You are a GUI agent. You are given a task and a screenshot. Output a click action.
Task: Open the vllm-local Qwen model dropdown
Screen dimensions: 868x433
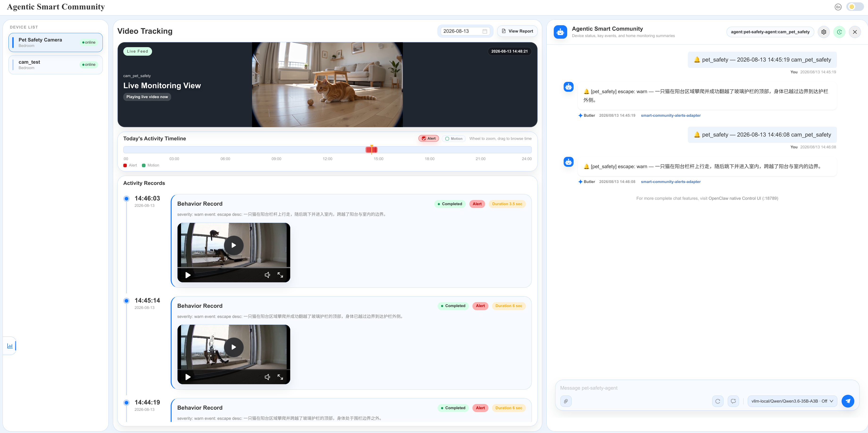(x=792, y=401)
